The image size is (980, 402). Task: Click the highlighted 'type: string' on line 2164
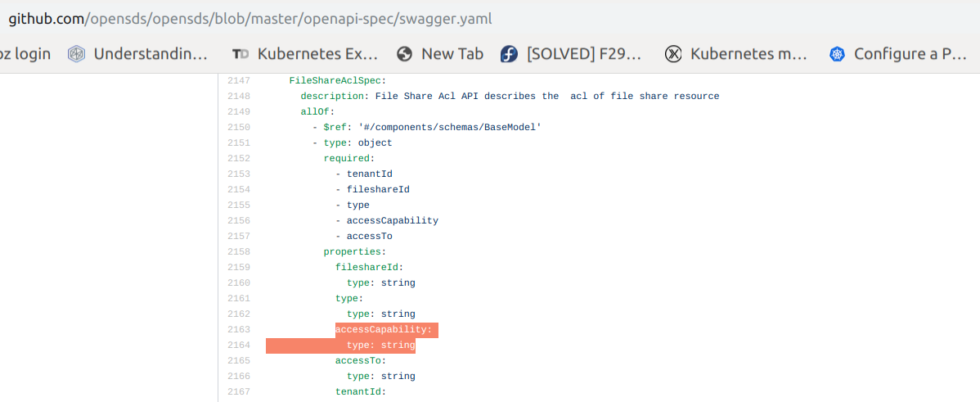point(381,346)
